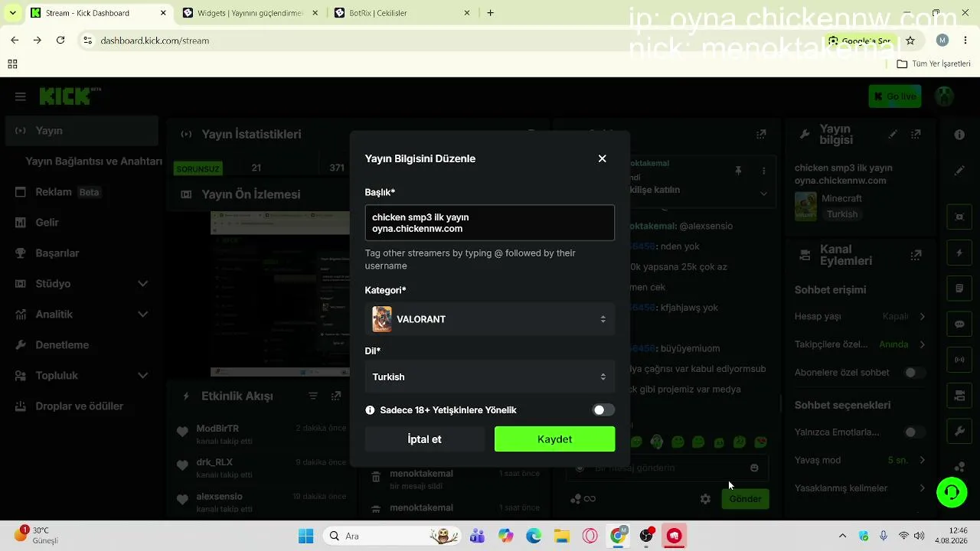
Task: Open Yasaklanmış kelimeler chevron
Action: [x=922, y=488]
